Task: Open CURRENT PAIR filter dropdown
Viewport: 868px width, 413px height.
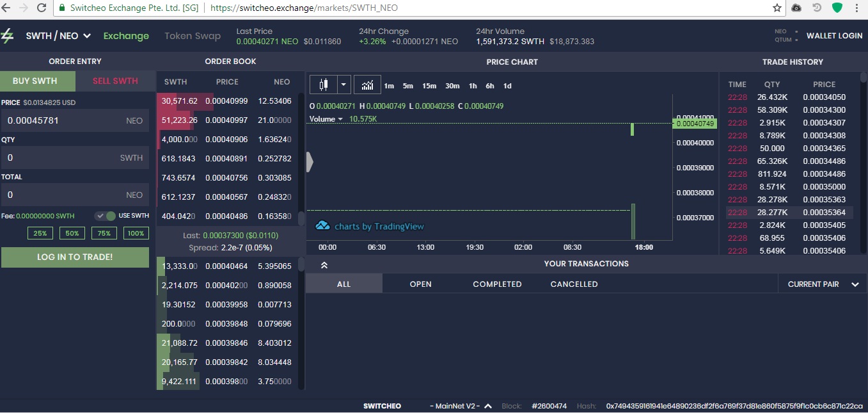Action: [x=823, y=284]
